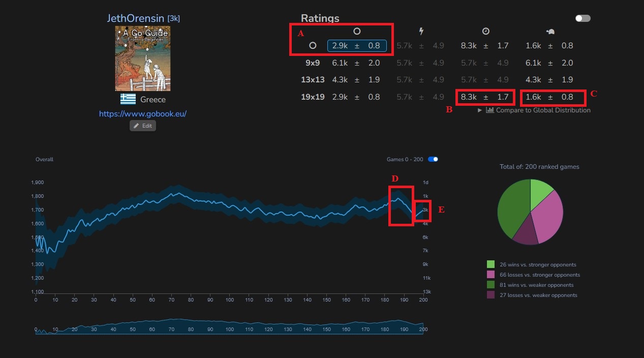The width and height of the screenshot is (644, 358).
Task: Toggle the Games 0 - 200 switch
Action: click(433, 159)
